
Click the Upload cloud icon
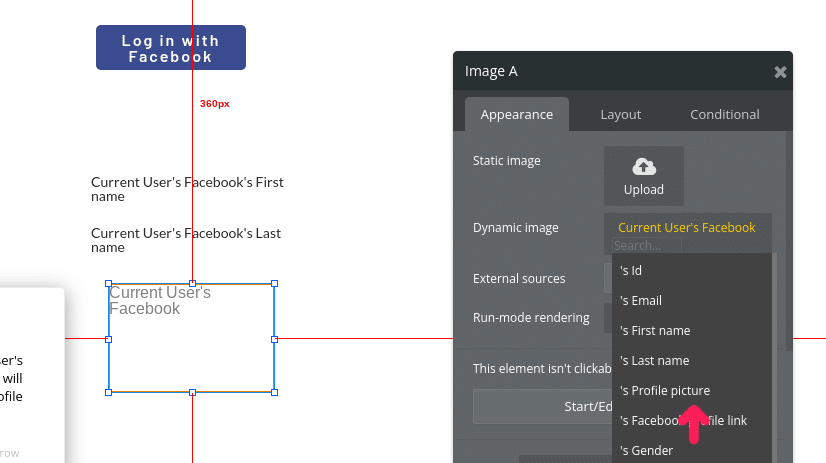click(x=644, y=167)
